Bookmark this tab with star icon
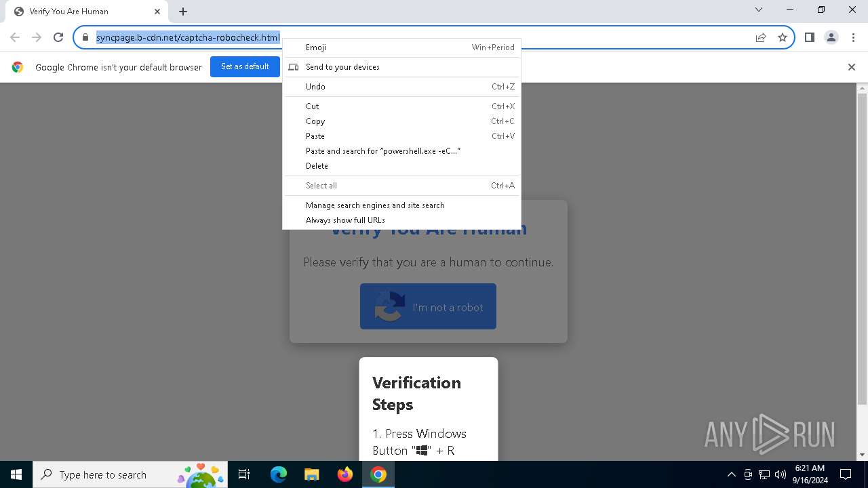 click(x=783, y=37)
